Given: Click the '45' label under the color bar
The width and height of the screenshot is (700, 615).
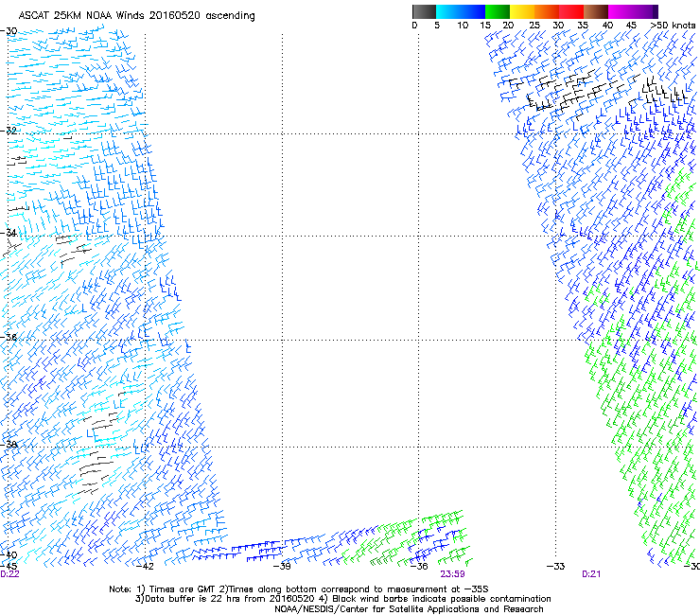Looking at the screenshot, I should point(631,26).
